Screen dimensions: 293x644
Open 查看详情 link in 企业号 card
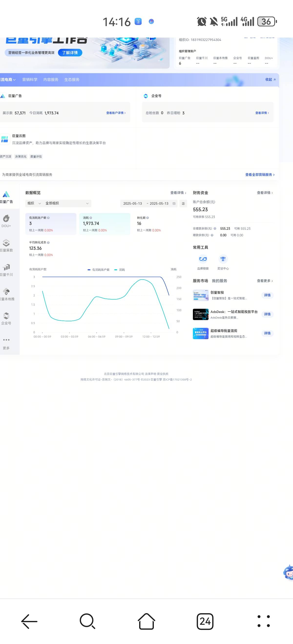pos(262,113)
